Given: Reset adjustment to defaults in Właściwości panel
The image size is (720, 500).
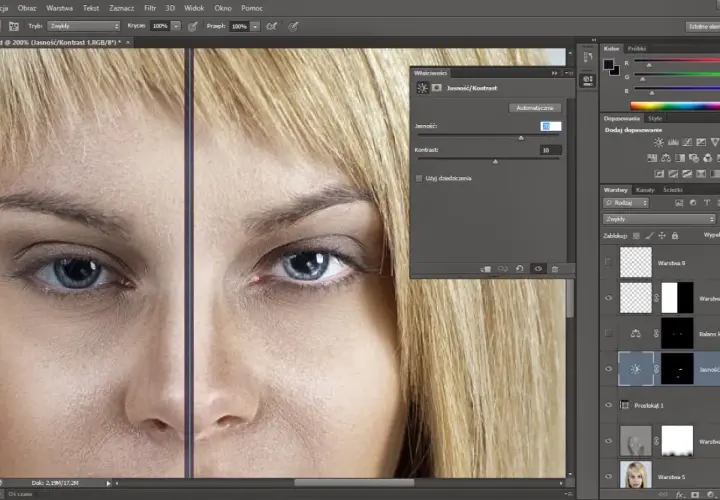Looking at the screenshot, I should pyautogui.click(x=519, y=269).
